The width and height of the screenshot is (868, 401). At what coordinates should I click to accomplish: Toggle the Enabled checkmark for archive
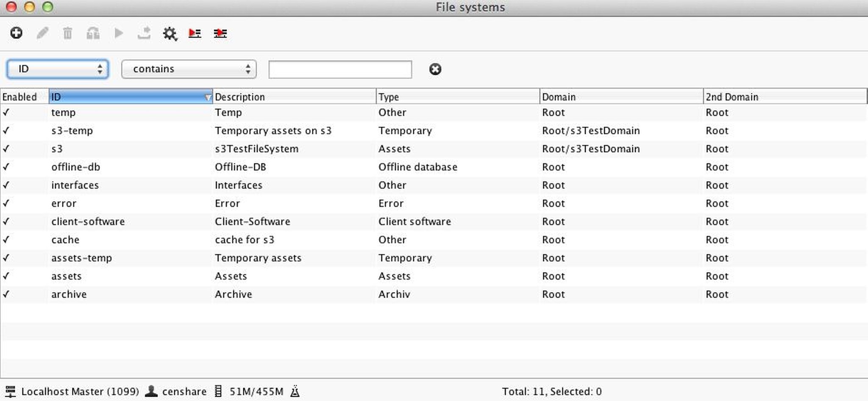(x=6, y=294)
